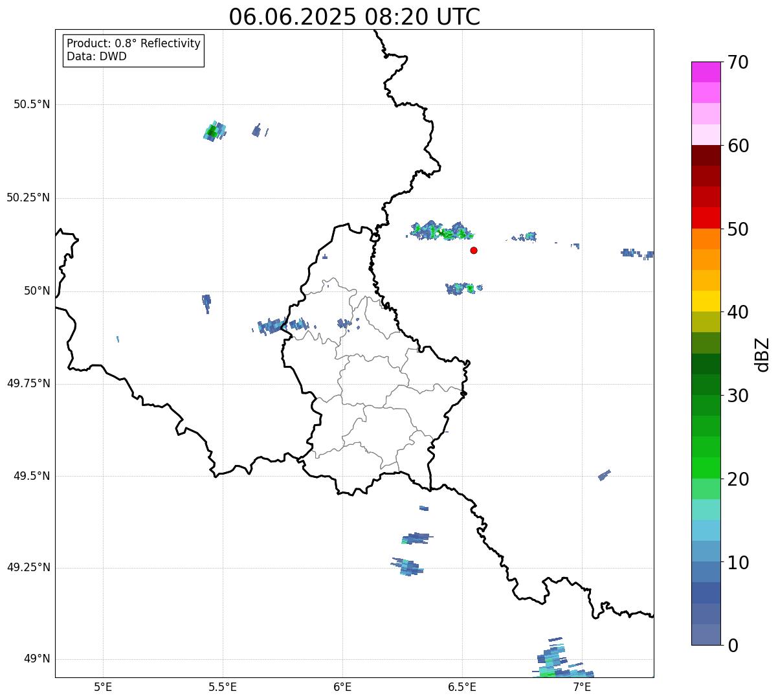The height and width of the screenshot is (700, 778).
Task: Click the 5.5°E longitude label
Action: pos(223,687)
